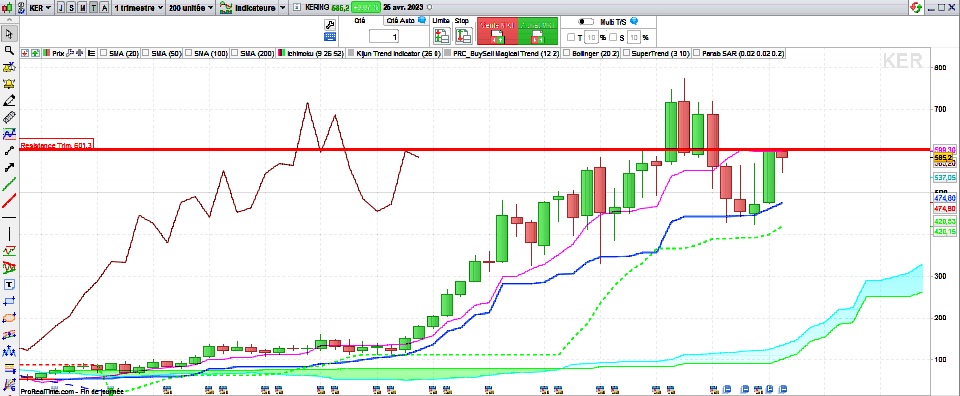Enable the SMA (200) indicator checkbox
960x396 pixels.
pyautogui.click(x=234, y=53)
